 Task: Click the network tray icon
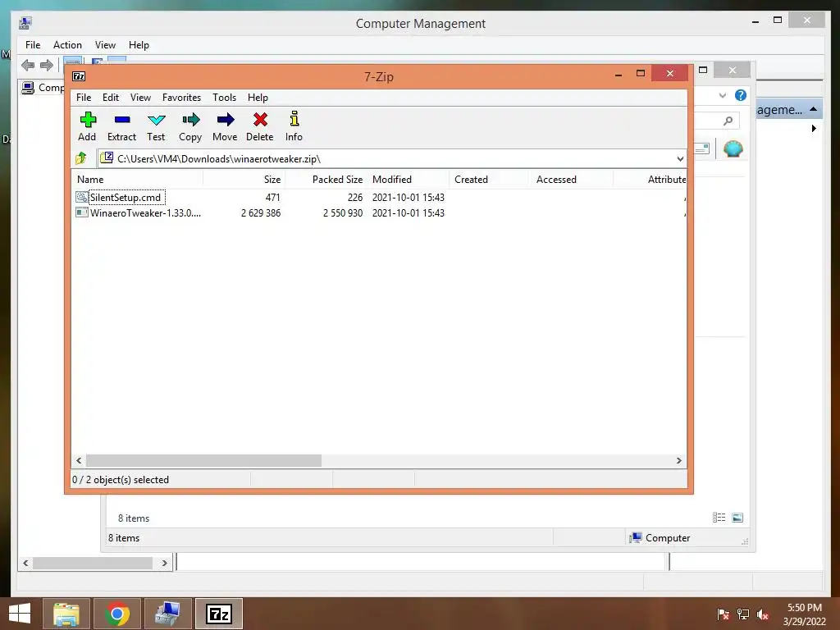click(743, 614)
